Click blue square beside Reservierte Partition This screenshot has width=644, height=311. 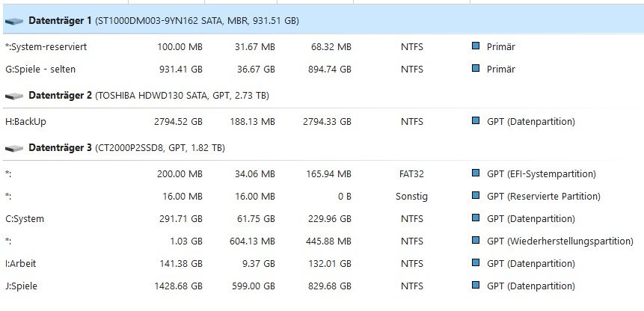pyautogui.click(x=476, y=196)
